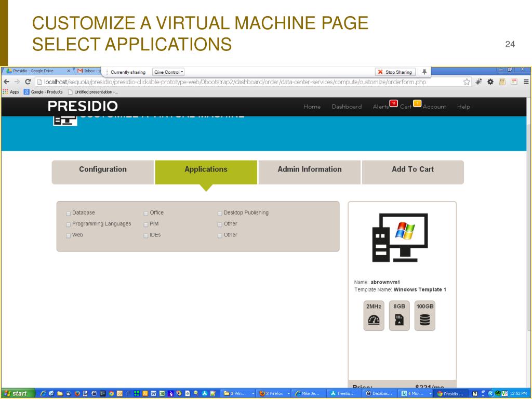Launch Word from the quick launch bar
The image size is (532, 399).
coord(154,394)
